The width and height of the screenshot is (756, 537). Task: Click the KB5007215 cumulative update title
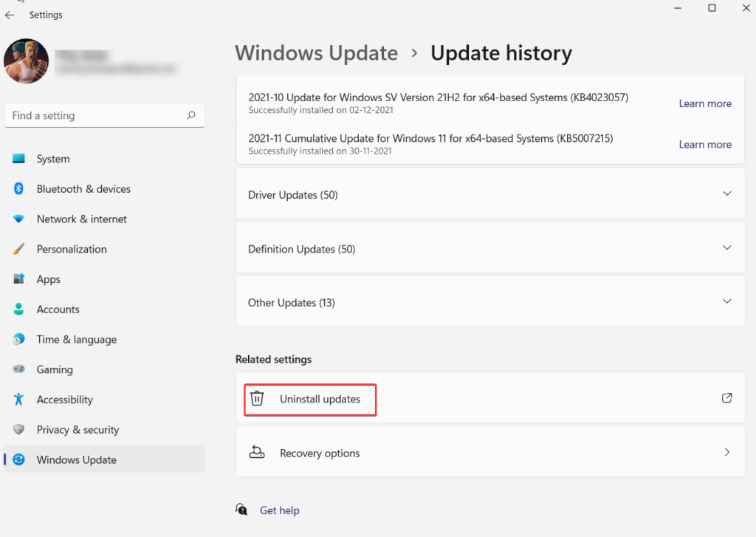pyautogui.click(x=430, y=138)
